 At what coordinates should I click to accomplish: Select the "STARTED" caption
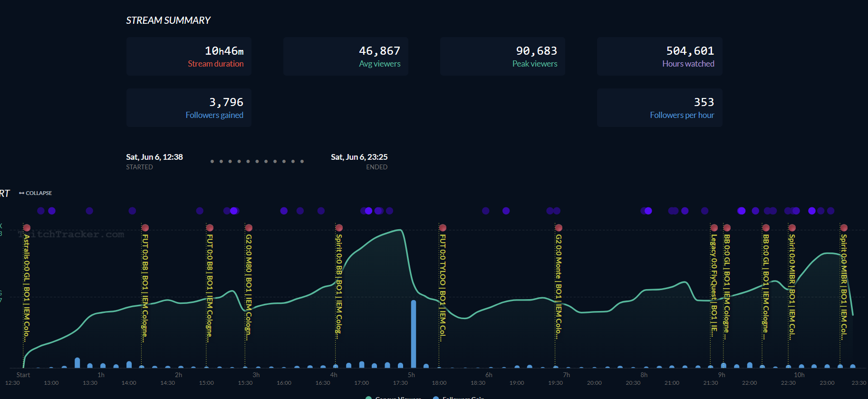[x=139, y=167]
